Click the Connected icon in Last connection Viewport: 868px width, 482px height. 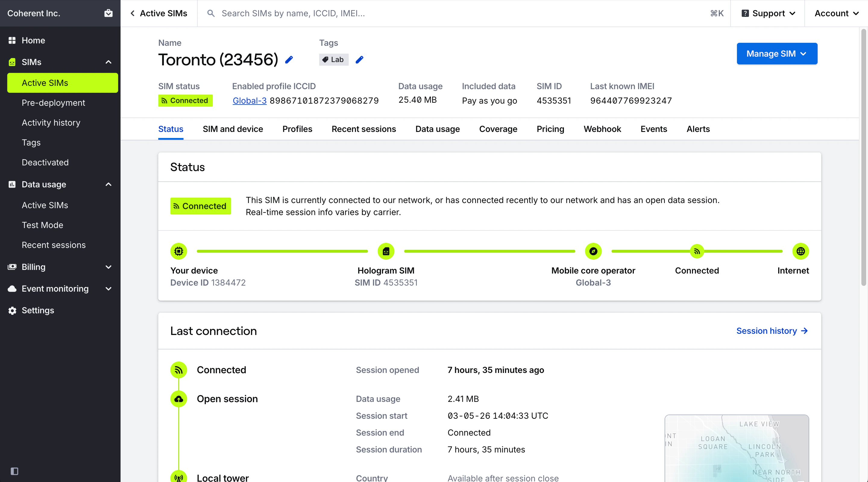click(179, 370)
